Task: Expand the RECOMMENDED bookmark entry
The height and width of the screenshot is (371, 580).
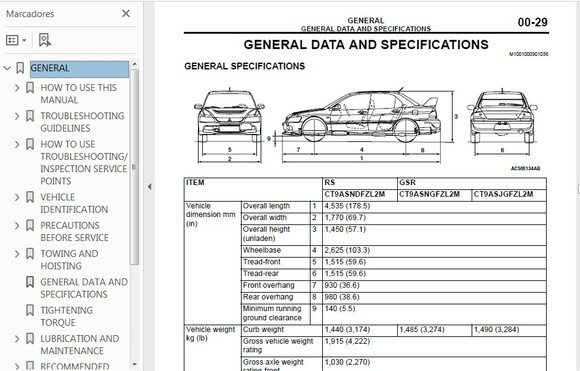Action: pyautogui.click(x=17, y=367)
